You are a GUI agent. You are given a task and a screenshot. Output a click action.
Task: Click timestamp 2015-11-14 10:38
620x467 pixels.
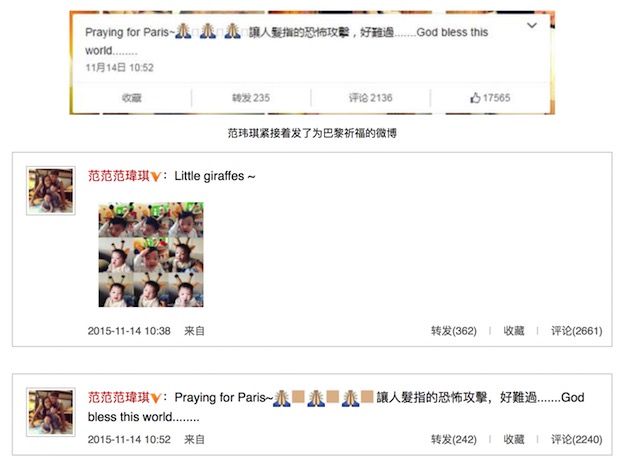click(129, 331)
